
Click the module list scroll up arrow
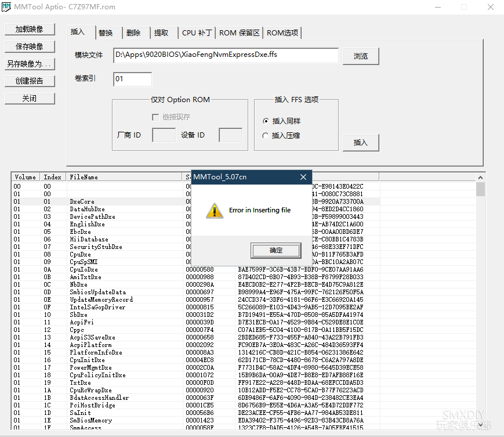coord(480,178)
